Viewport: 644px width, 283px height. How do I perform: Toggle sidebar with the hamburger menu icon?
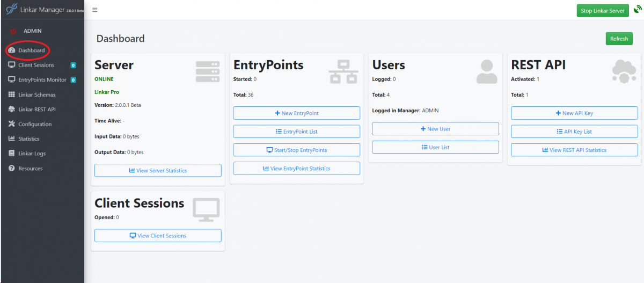pos(95,10)
